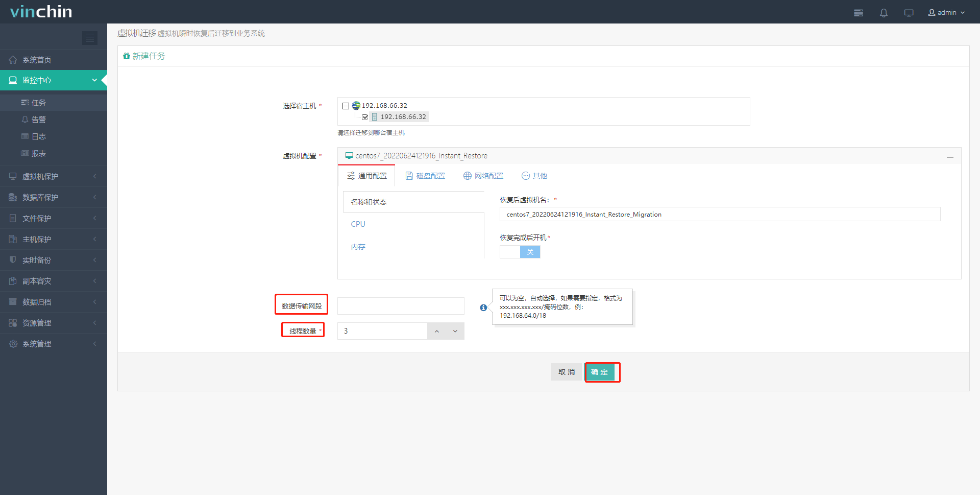The image size is (980, 495).
Task: Open the server list icon in header
Action: coord(859,13)
